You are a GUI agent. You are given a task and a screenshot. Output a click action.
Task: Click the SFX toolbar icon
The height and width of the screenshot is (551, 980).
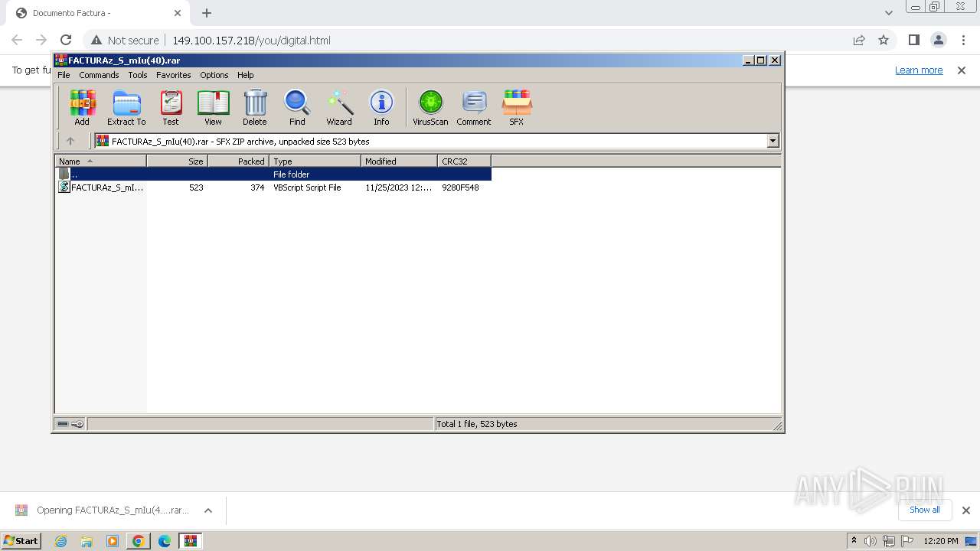(517, 107)
